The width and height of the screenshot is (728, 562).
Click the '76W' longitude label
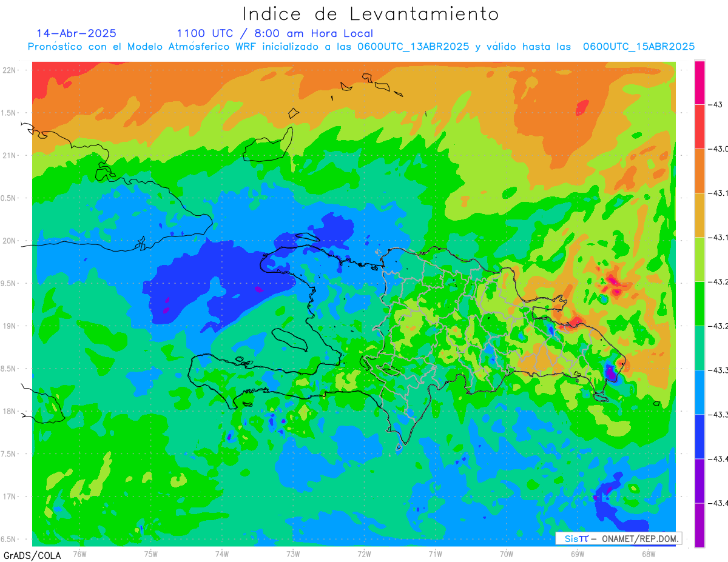pos(79,554)
